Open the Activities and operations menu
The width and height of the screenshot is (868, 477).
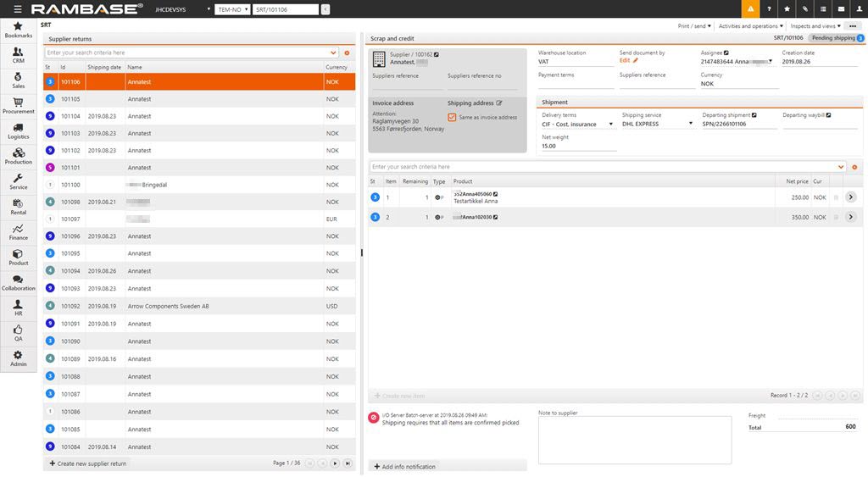coord(749,26)
